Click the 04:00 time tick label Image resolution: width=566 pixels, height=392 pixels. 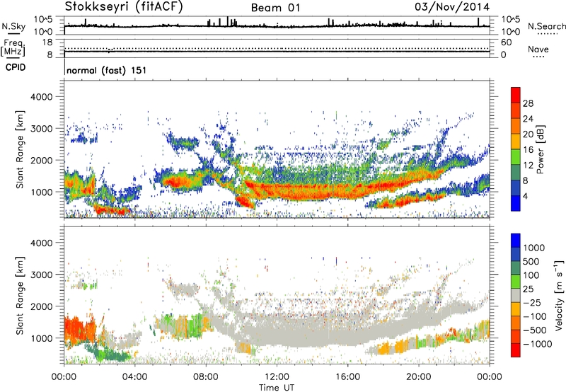coord(135,377)
